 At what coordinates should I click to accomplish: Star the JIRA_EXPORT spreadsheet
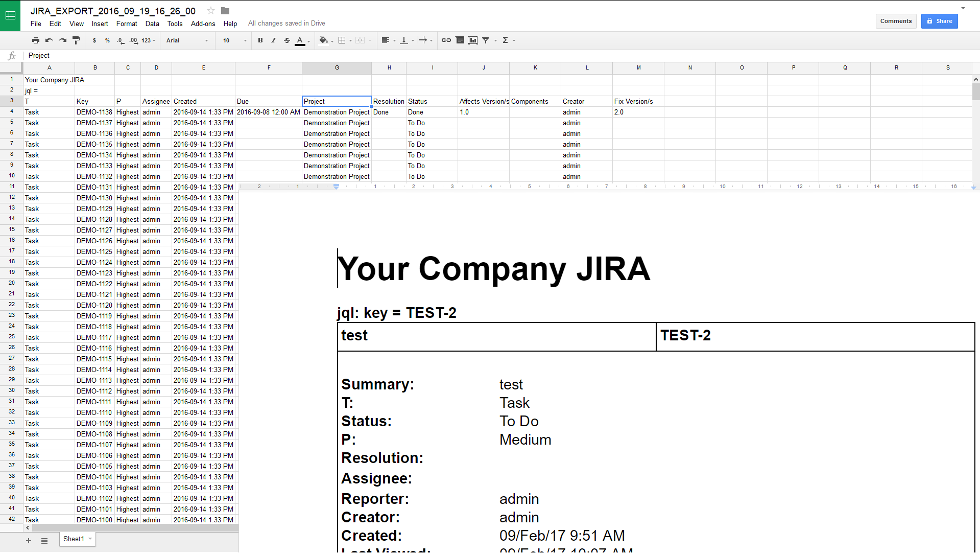pos(210,11)
